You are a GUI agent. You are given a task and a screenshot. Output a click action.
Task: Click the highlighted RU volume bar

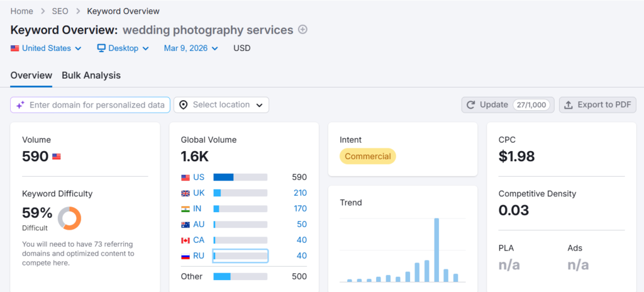tap(240, 255)
